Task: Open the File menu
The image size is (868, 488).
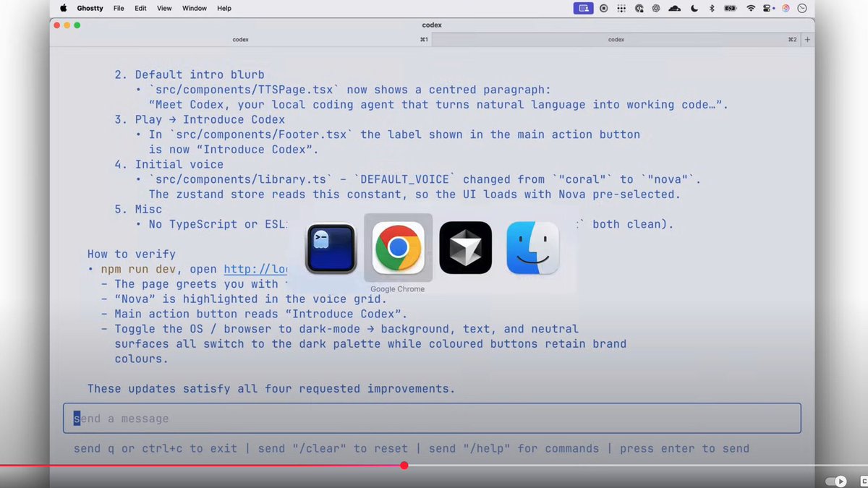Action: (119, 8)
